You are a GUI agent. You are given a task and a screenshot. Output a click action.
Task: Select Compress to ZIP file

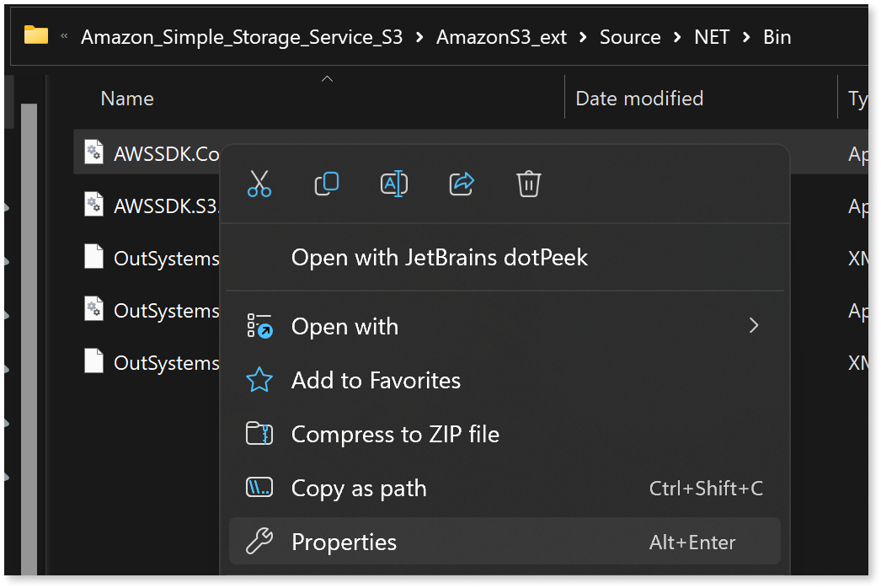tap(395, 435)
